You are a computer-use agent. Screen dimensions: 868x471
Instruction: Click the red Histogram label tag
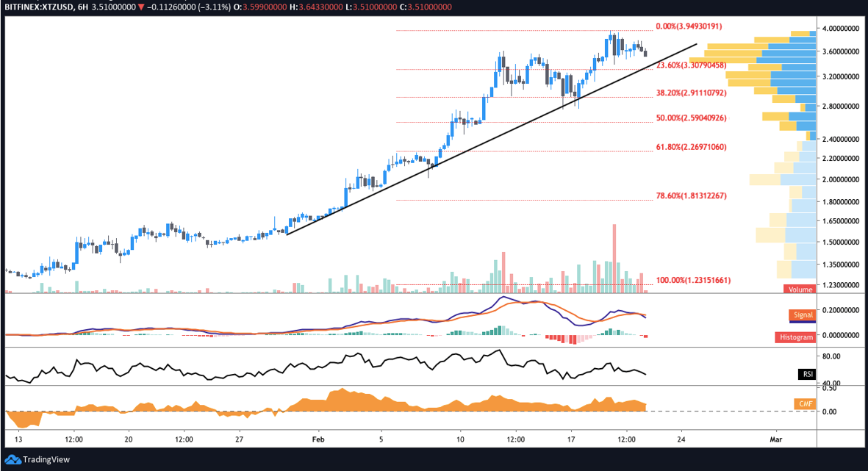click(795, 337)
